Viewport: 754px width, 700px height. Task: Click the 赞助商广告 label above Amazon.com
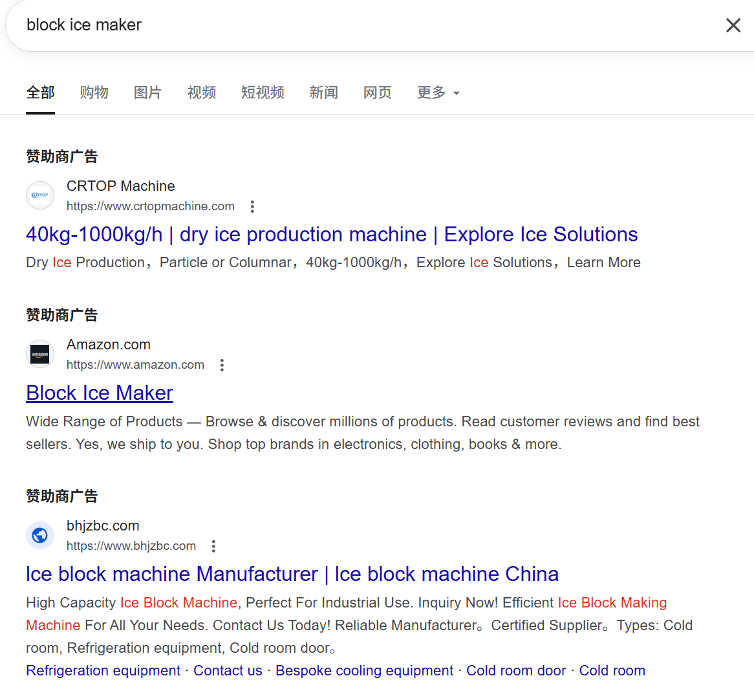62,315
